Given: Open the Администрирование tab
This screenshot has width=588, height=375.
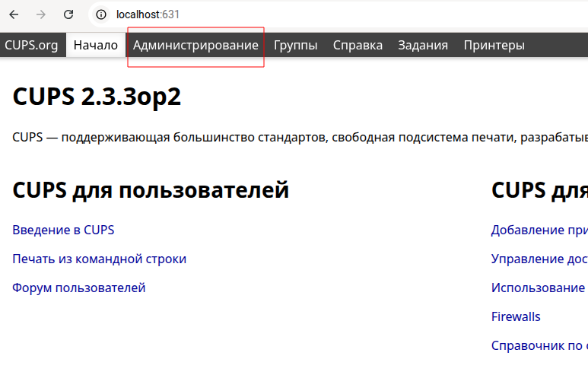Looking at the screenshot, I should tap(195, 45).
